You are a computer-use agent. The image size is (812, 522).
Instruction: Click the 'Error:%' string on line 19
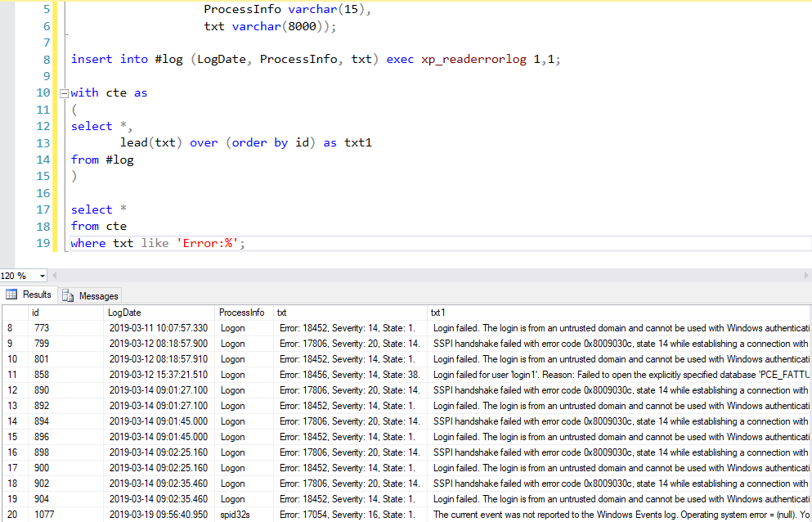(210, 244)
